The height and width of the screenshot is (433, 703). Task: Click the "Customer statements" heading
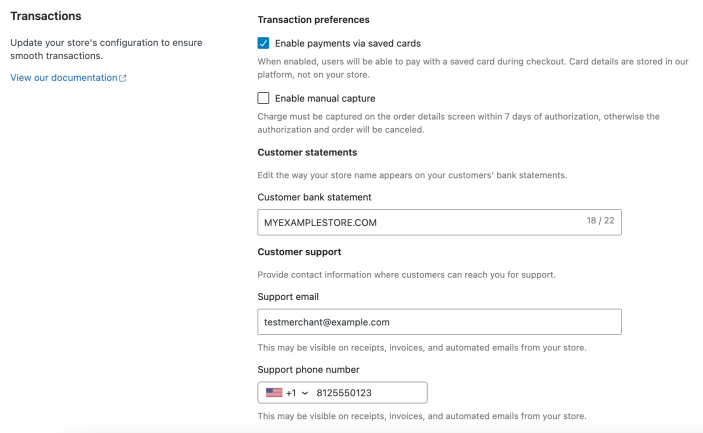(307, 152)
